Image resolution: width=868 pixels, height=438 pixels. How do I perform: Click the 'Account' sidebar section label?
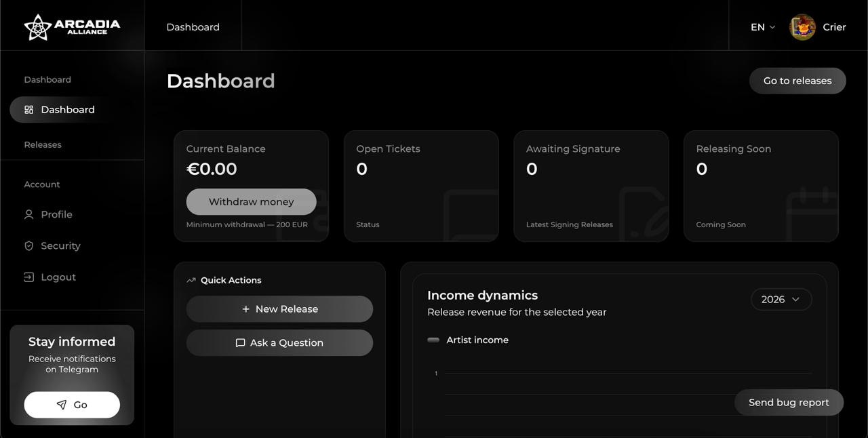[x=42, y=184]
